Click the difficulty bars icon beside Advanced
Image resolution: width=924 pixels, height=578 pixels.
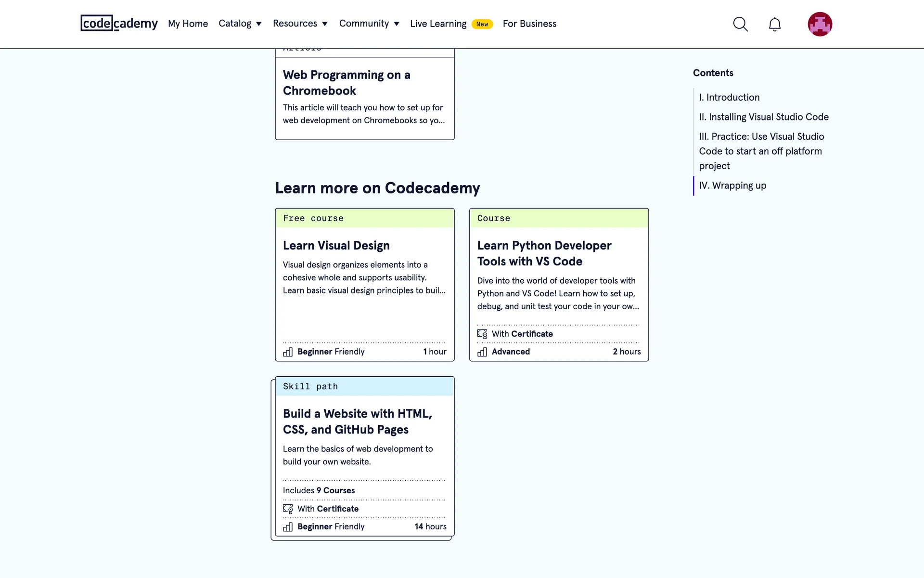(482, 352)
